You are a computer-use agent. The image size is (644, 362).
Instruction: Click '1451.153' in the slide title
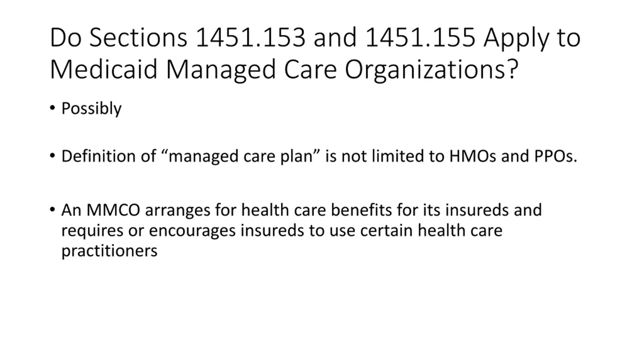(250, 38)
